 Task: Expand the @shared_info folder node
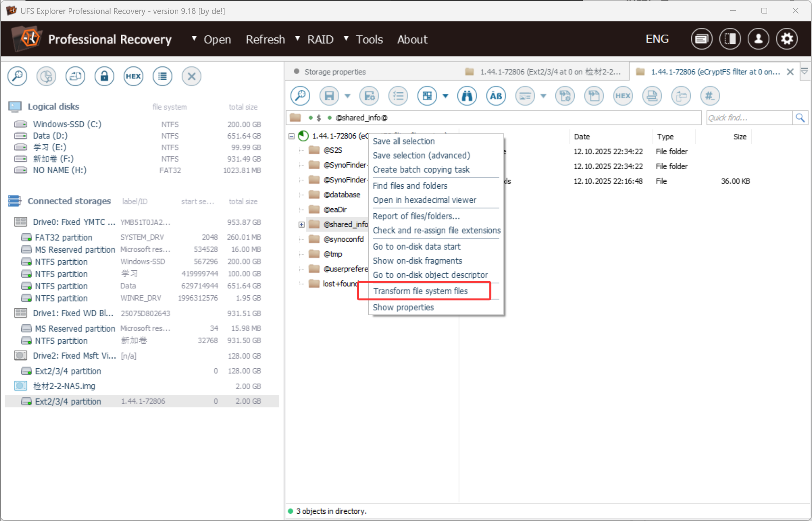pos(301,224)
